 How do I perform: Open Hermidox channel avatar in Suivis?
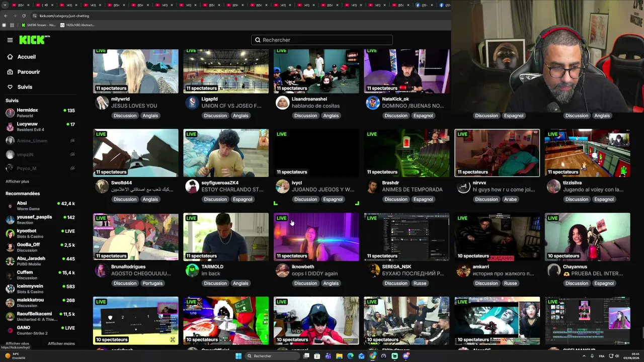tap(10, 113)
